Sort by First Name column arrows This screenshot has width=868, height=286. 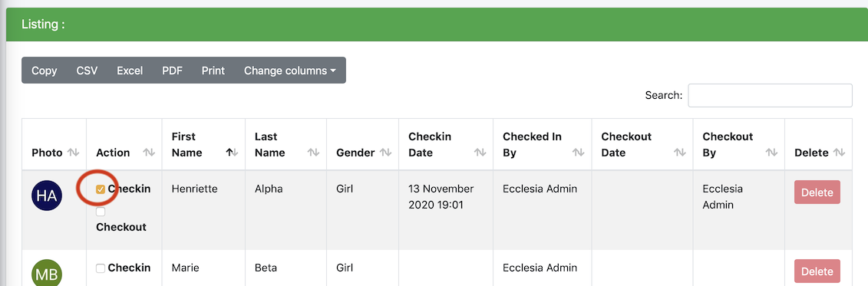233,153
